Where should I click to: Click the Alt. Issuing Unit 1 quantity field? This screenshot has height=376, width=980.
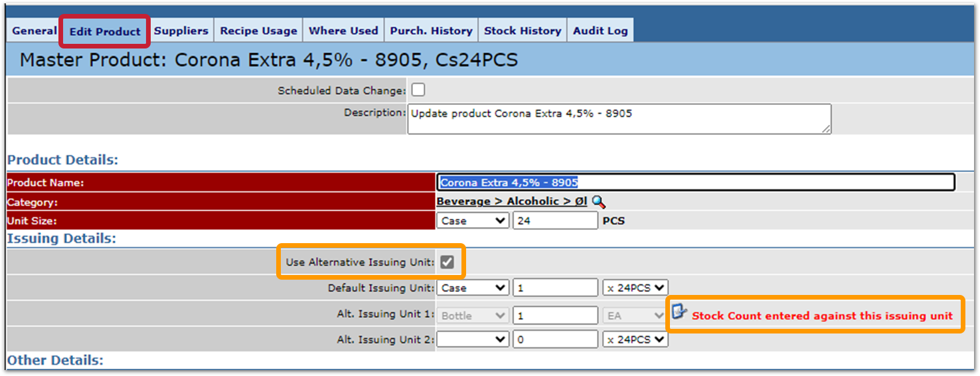pyautogui.click(x=555, y=316)
